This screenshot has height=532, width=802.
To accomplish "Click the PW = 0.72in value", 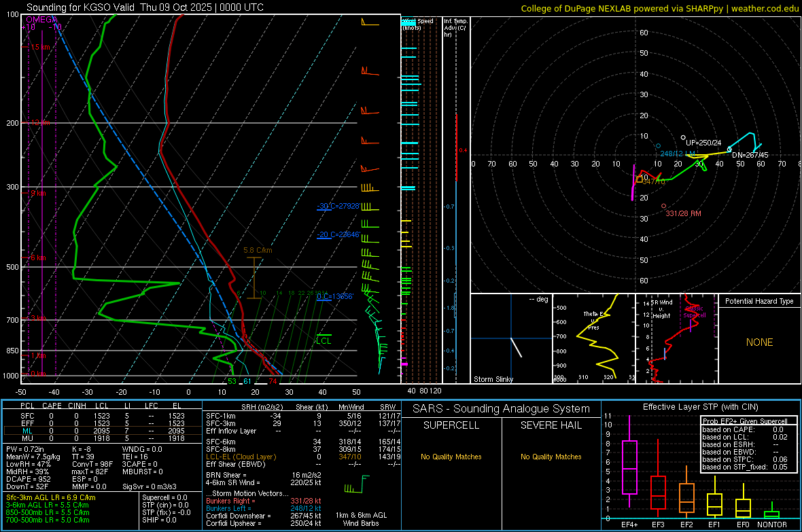I will [25, 449].
